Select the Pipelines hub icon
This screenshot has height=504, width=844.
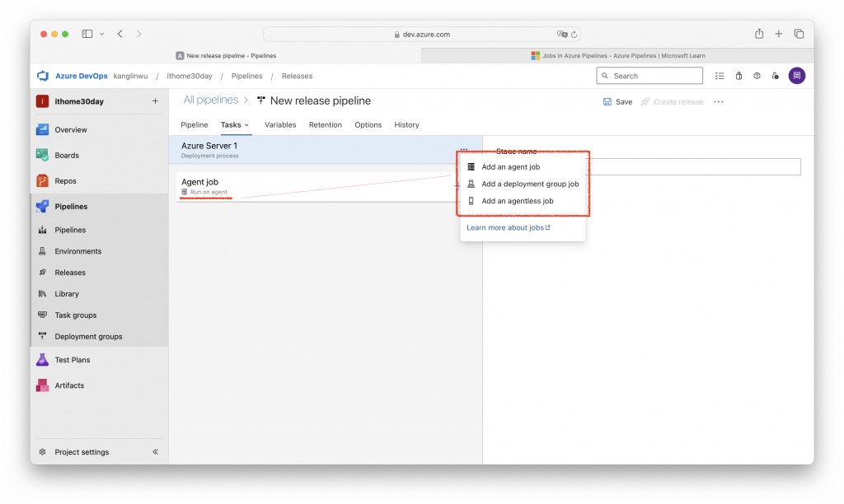click(43, 207)
